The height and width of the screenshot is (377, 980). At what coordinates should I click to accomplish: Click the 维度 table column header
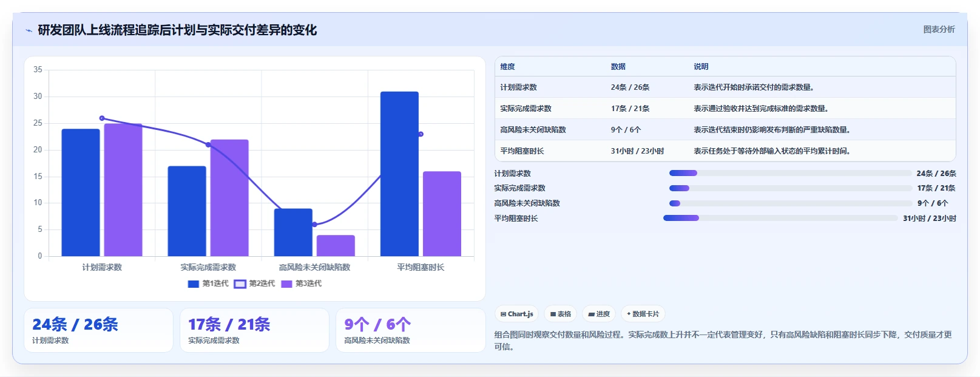(x=508, y=67)
